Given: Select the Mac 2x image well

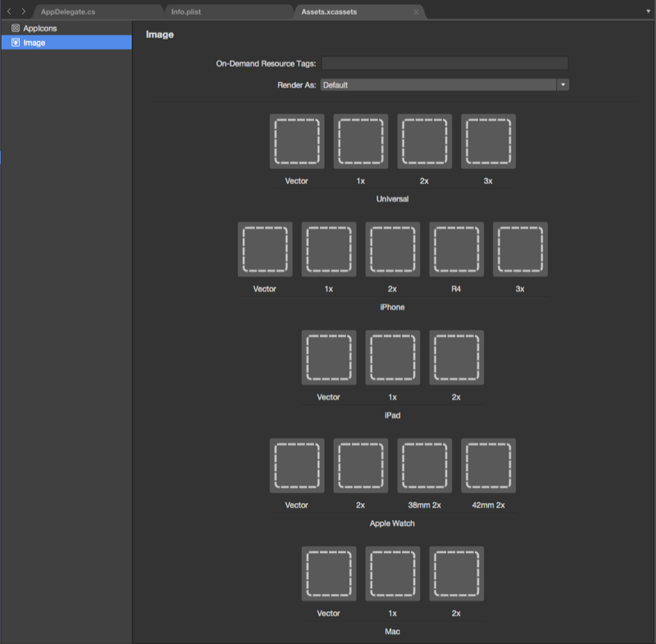Looking at the screenshot, I should coord(456,573).
